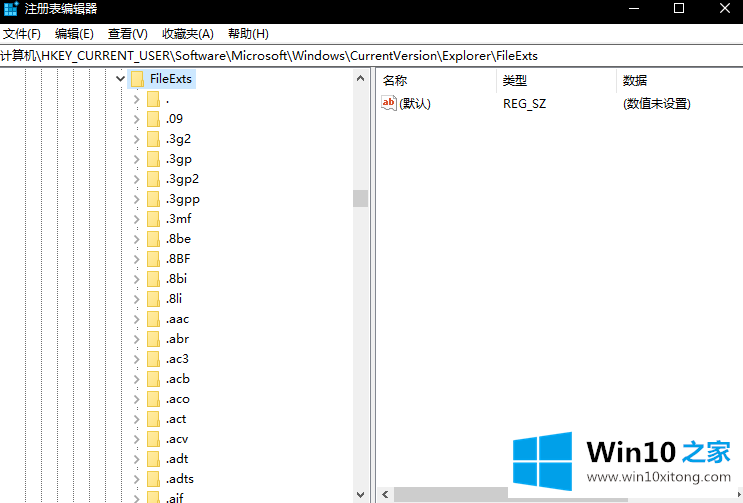
Task: Expand the .3mf key
Action: tap(136, 219)
